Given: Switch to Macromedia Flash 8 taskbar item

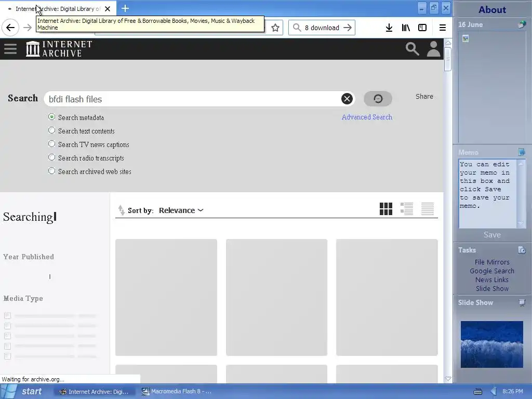Looking at the screenshot, I should coord(177,391).
